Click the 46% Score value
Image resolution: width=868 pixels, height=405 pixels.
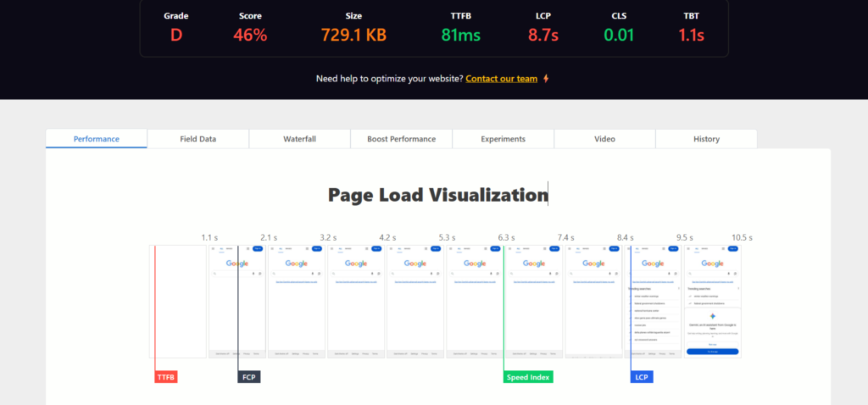click(250, 35)
